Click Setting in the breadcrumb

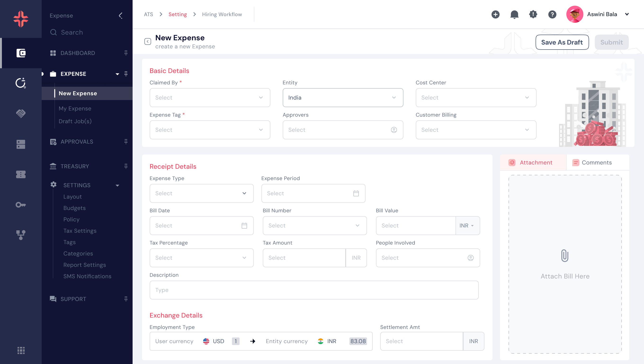pyautogui.click(x=178, y=14)
